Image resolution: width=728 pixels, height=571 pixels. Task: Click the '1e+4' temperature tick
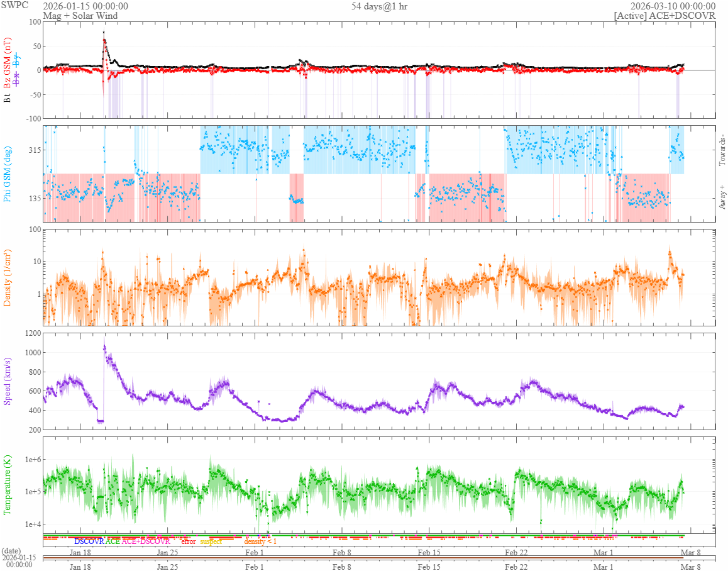click(33, 524)
